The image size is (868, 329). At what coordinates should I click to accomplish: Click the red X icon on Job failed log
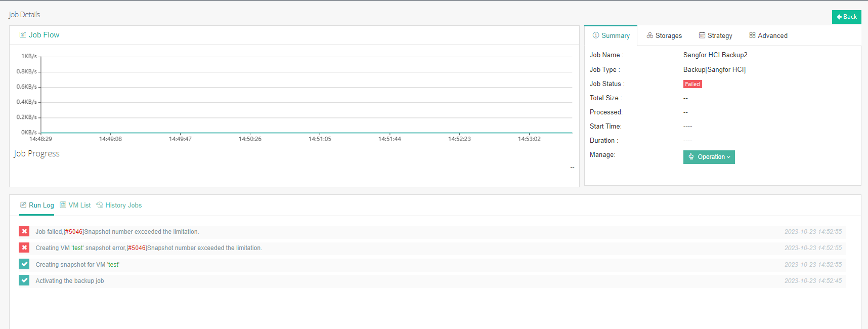click(x=24, y=231)
